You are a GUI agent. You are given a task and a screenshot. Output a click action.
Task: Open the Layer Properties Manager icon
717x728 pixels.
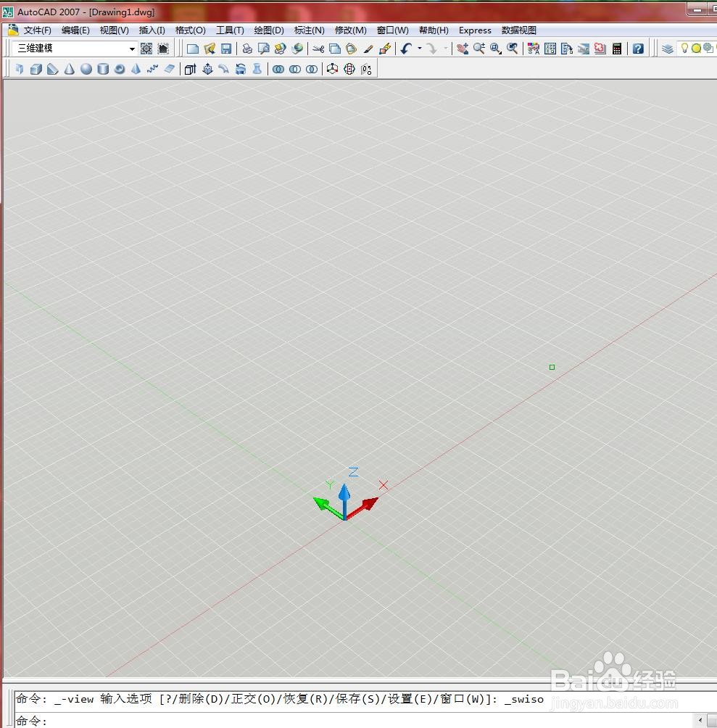point(668,49)
